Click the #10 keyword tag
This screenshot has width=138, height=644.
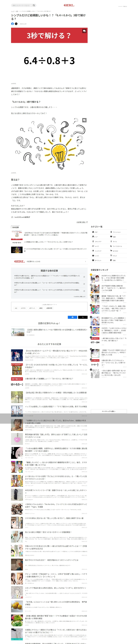(x=16, y=308)
